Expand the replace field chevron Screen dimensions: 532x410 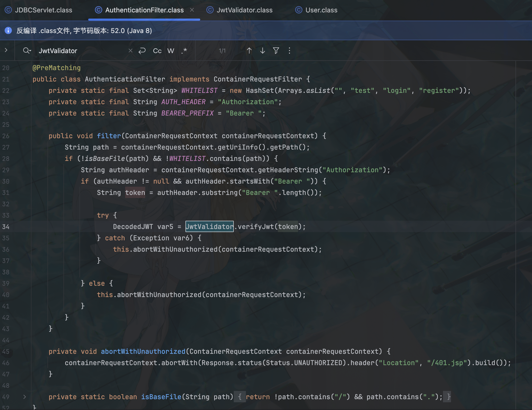coord(6,50)
